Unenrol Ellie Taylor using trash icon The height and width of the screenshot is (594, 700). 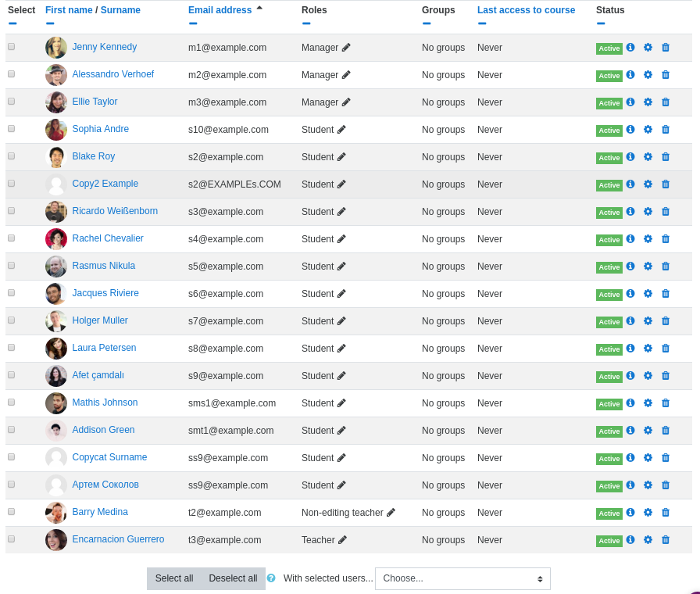tap(666, 102)
